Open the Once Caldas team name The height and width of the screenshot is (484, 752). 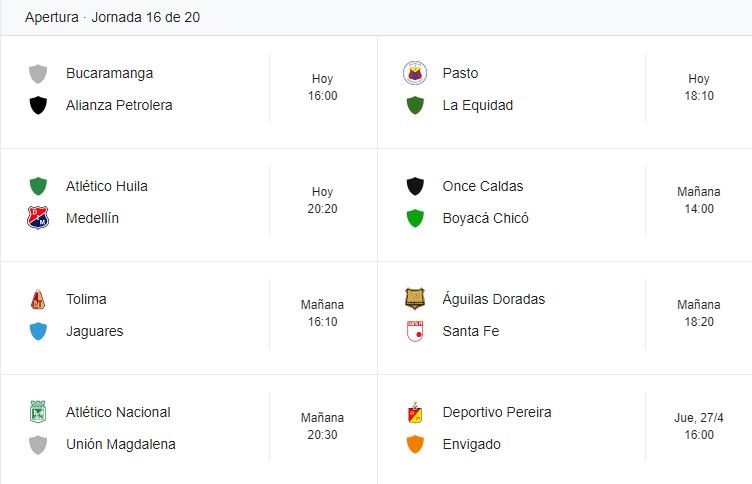483,186
